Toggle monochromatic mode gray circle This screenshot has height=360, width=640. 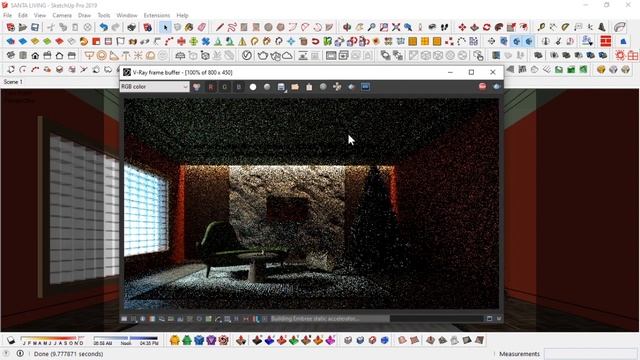pos(267,87)
